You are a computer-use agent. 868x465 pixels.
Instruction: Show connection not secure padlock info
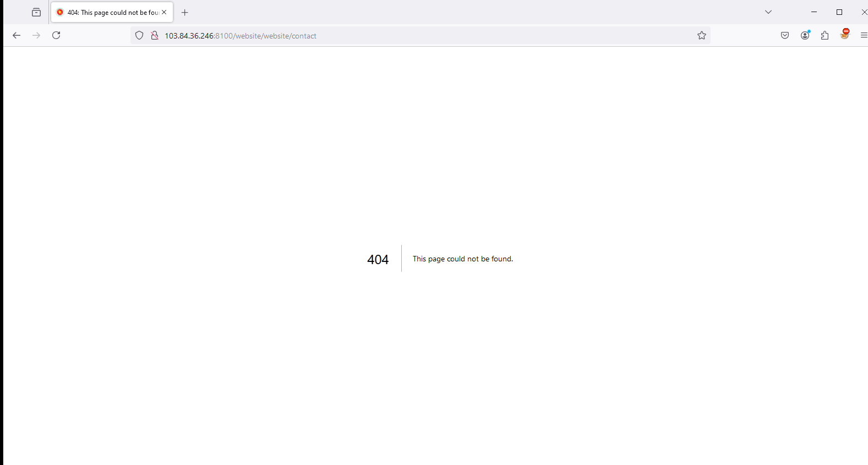tap(155, 35)
